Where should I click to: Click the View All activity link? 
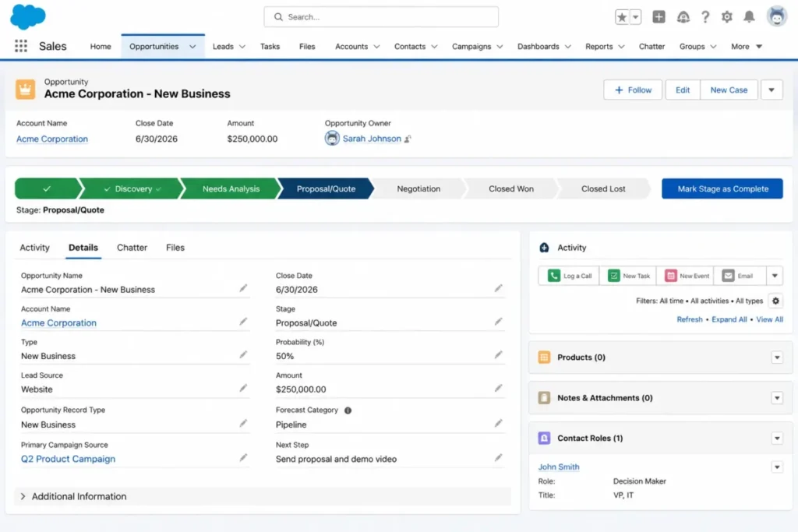click(769, 319)
